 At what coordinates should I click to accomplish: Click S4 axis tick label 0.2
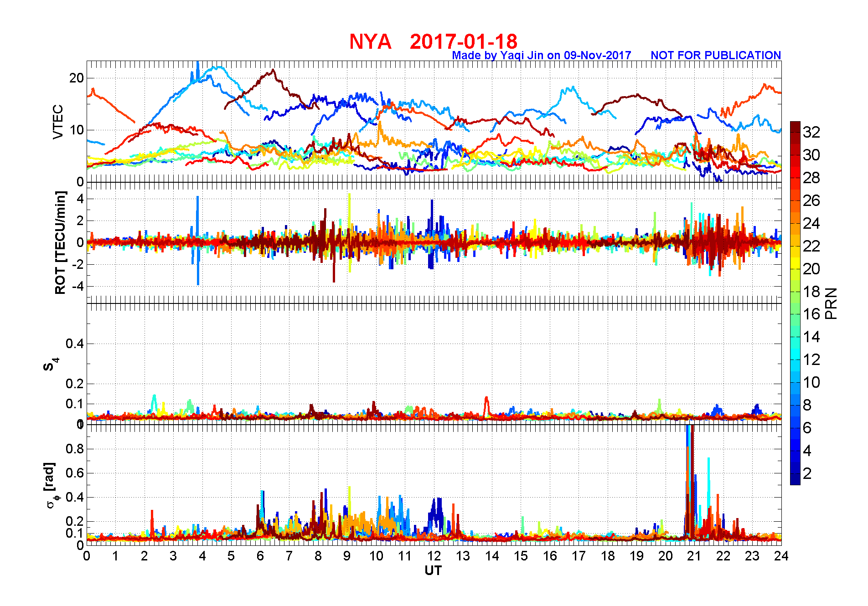click(x=75, y=384)
